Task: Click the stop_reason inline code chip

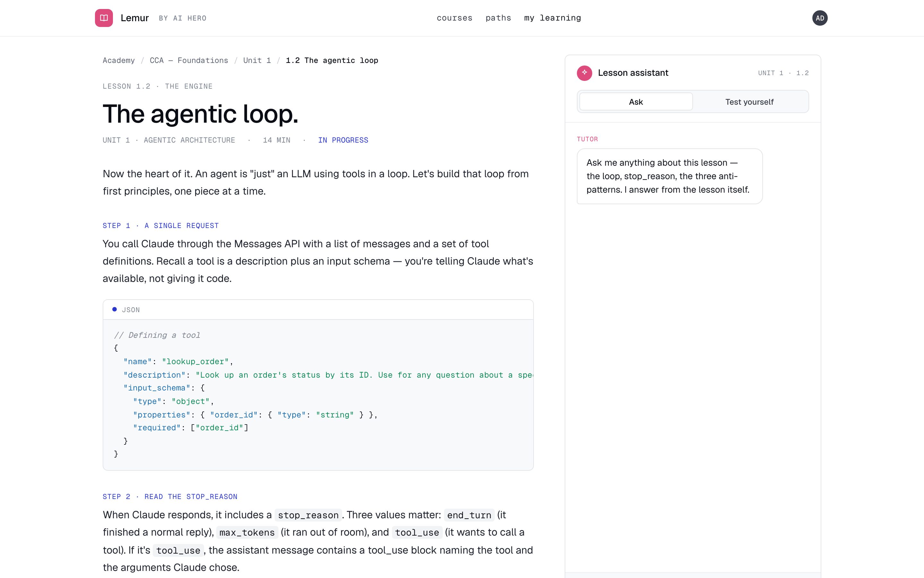Action: [x=308, y=515]
